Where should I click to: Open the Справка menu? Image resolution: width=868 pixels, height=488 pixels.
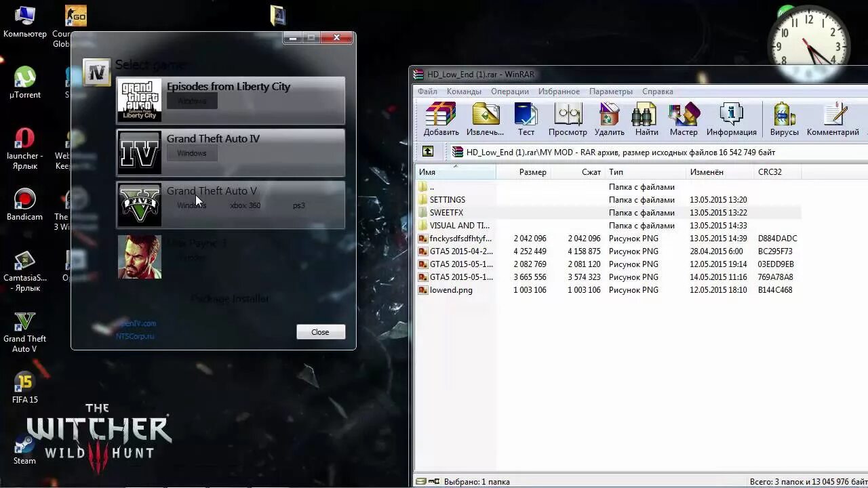657,91
